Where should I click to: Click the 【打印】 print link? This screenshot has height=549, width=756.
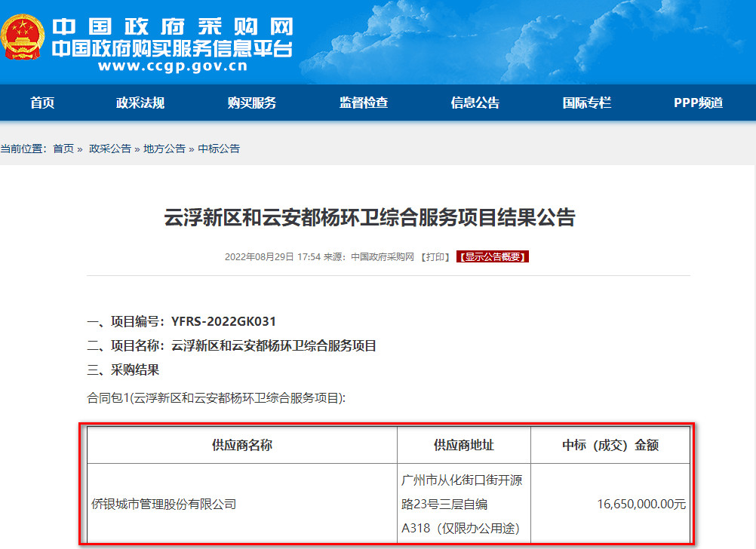(x=435, y=257)
